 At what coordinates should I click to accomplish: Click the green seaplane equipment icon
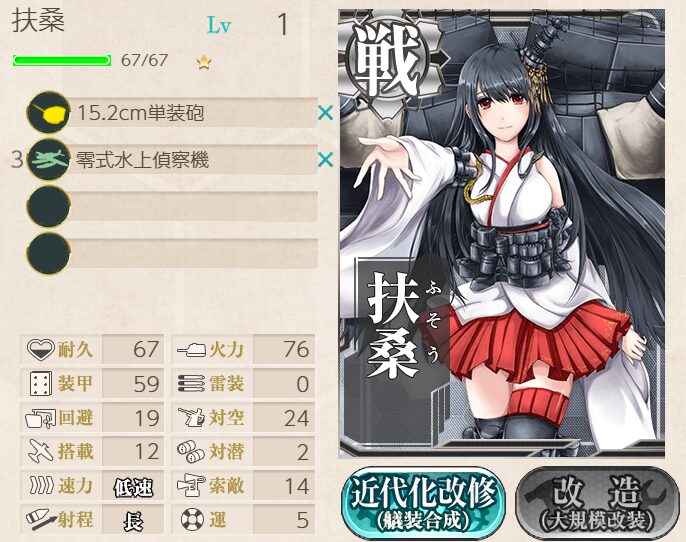pos(49,160)
